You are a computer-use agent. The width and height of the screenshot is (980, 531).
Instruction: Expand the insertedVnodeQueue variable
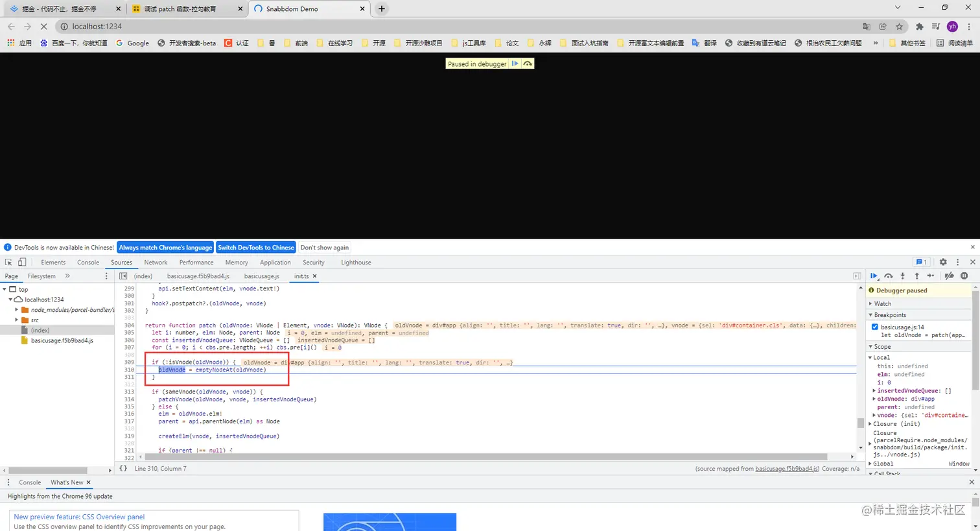874,391
